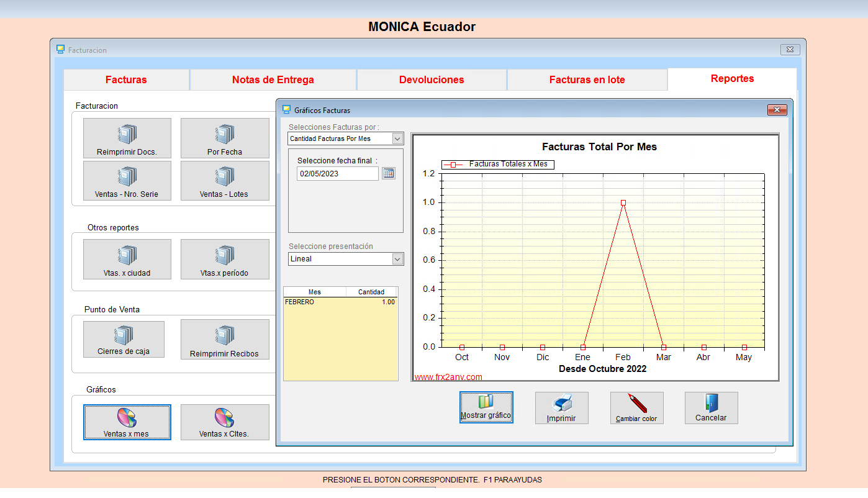Switch to the Notas de Entrega tab
The image size is (868, 498).
[x=273, y=79]
